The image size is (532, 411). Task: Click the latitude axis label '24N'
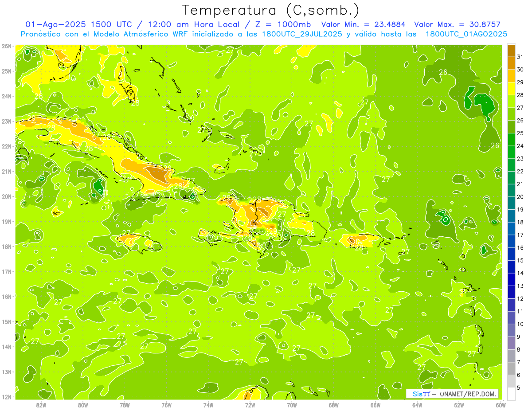pos(7,96)
